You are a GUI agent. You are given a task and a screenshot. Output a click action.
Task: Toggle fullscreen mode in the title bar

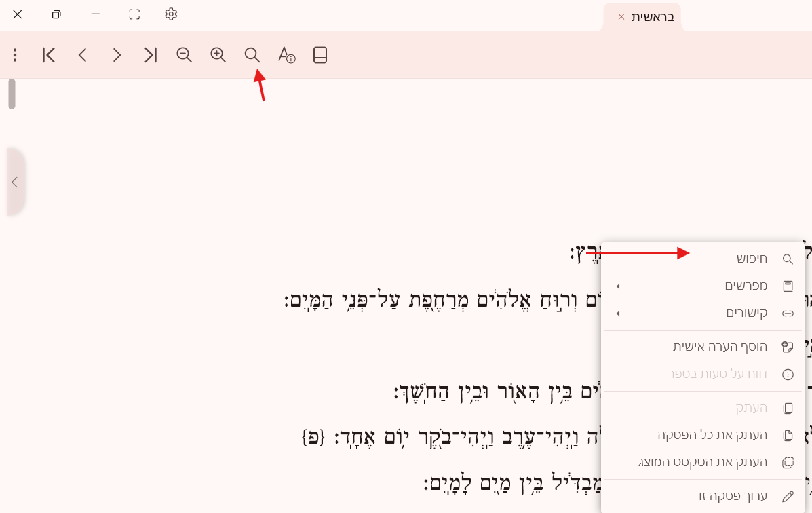pos(134,14)
